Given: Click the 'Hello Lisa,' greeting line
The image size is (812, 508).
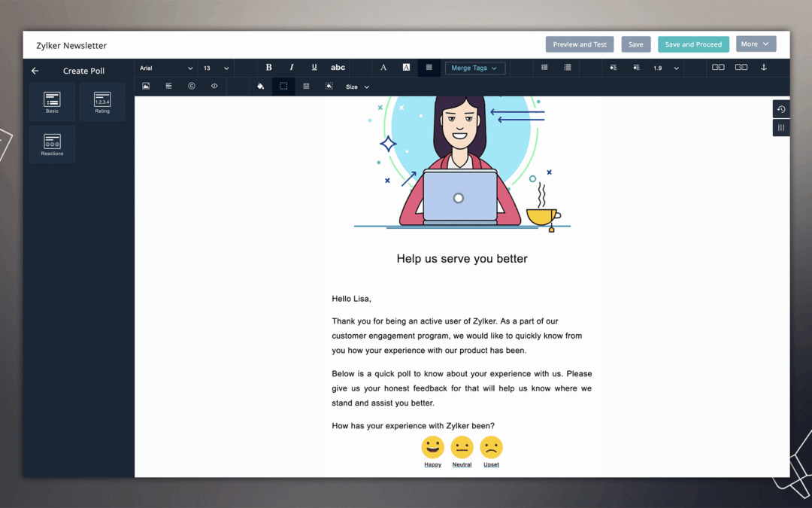Looking at the screenshot, I should coord(352,299).
